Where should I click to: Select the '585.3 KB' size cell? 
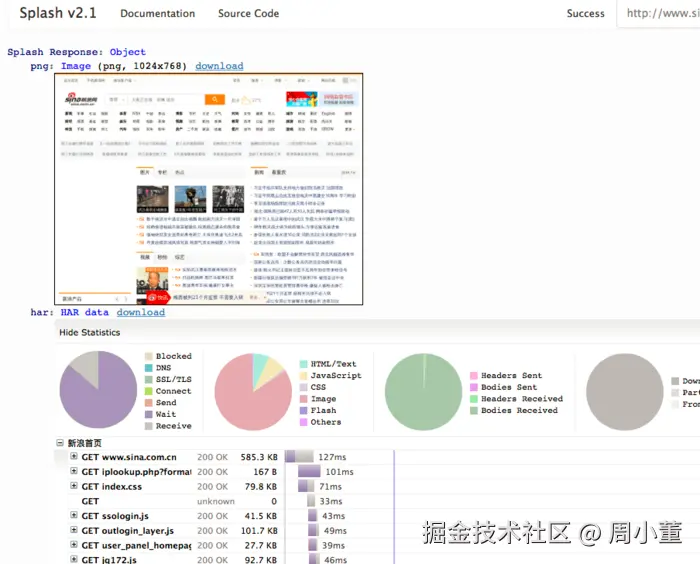259,457
